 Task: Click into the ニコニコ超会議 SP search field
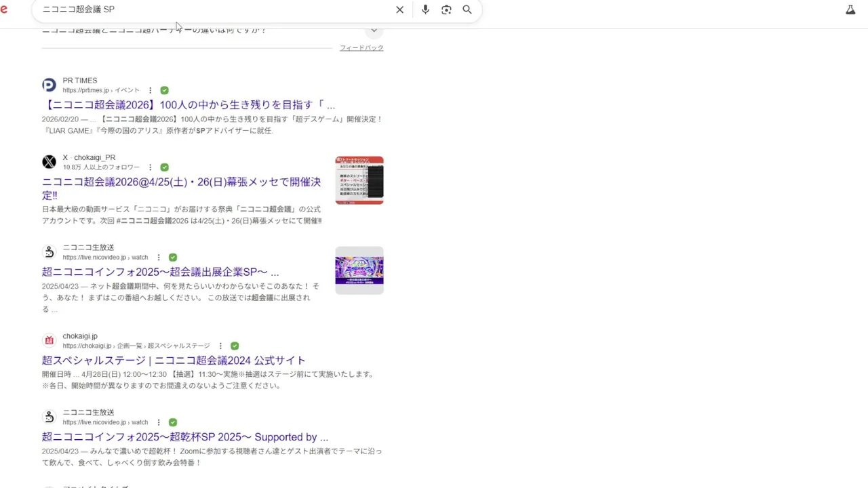[x=214, y=9]
